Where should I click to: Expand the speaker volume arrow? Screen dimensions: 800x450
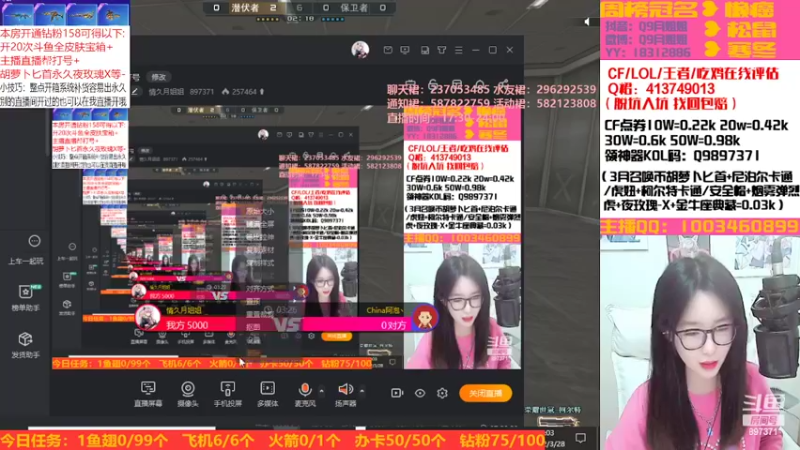362,391
